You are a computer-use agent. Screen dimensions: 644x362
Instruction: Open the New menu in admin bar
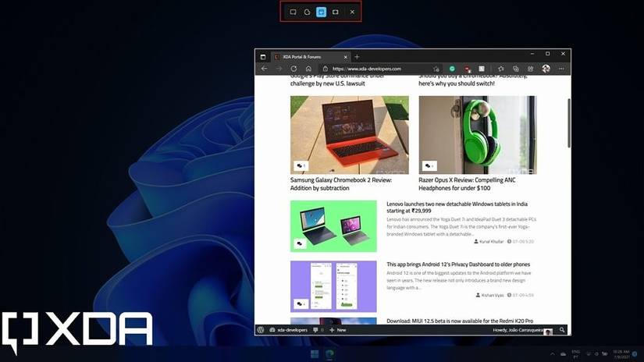(x=337, y=330)
